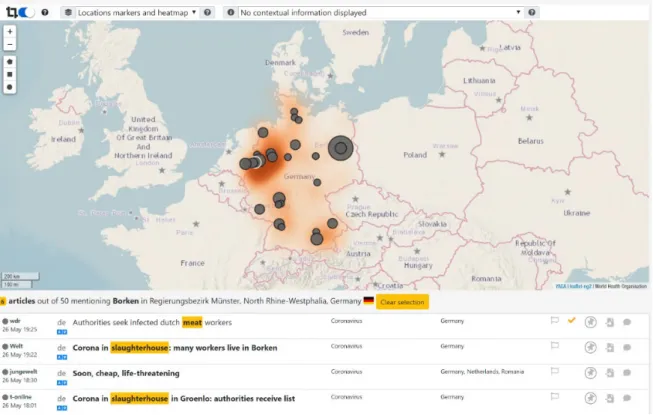The width and height of the screenshot is (653, 415).
Task: Click the translation badge under 'de' in Welt row
Action: (62, 357)
